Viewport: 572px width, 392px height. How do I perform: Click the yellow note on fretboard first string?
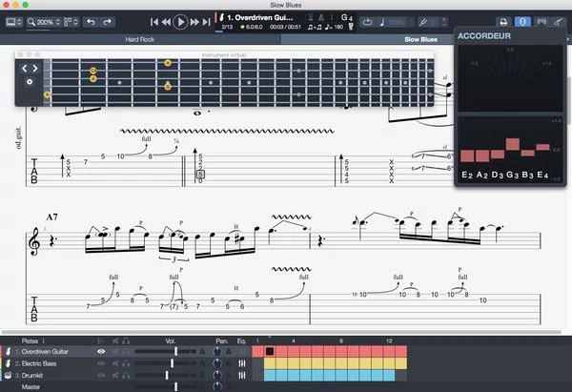pyautogui.click(x=168, y=63)
